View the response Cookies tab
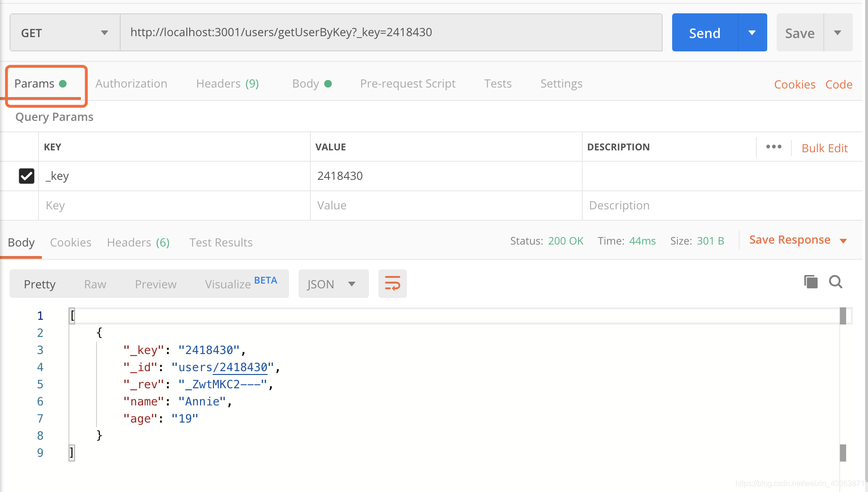Screen dimensions: 868x492 (x=70, y=242)
